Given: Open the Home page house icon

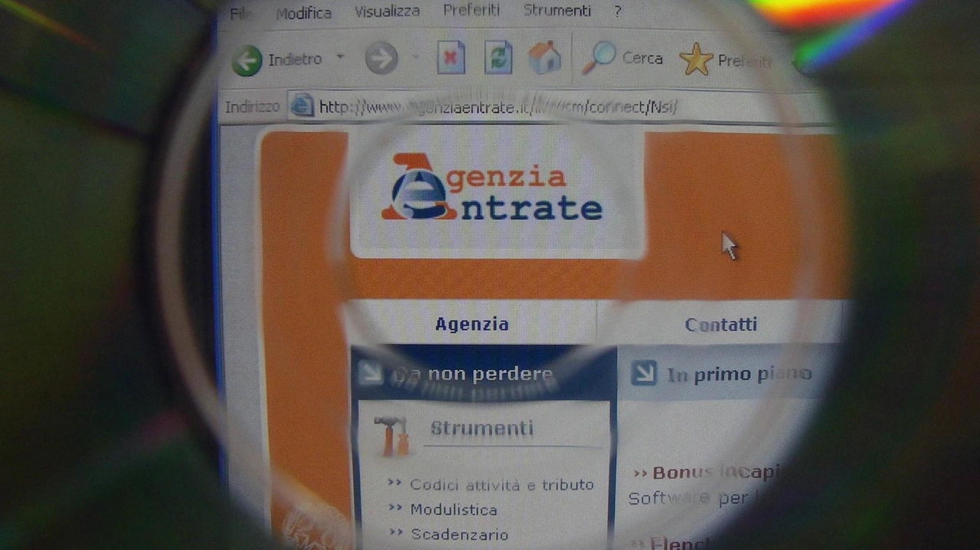Looking at the screenshot, I should point(544,57).
